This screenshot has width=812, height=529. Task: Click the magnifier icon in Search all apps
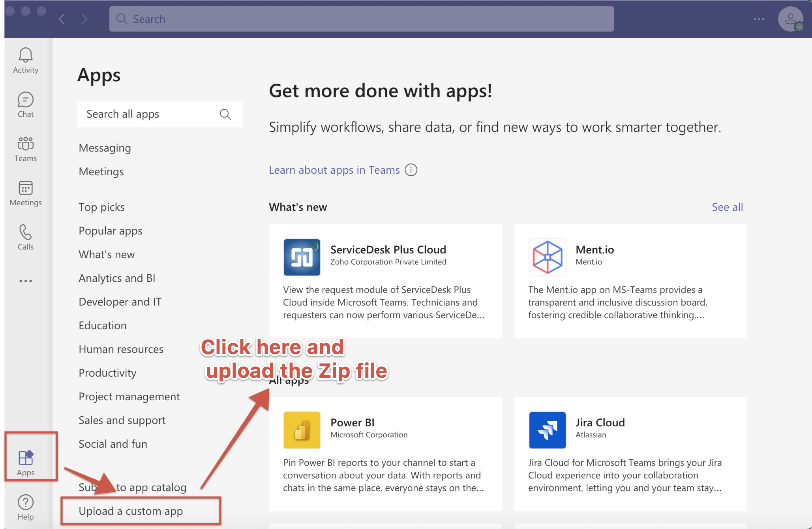(225, 114)
